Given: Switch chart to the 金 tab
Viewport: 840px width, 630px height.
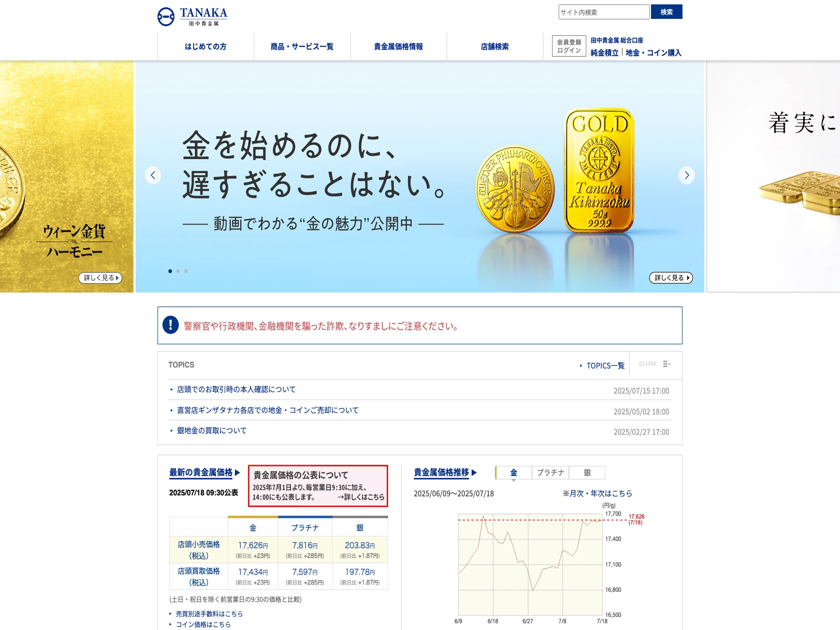Looking at the screenshot, I should pyautogui.click(x=514, y=472).
